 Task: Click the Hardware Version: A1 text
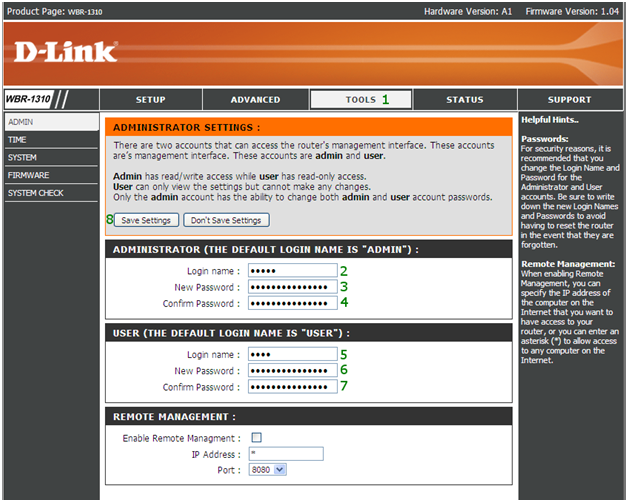(x=468, y=12)
